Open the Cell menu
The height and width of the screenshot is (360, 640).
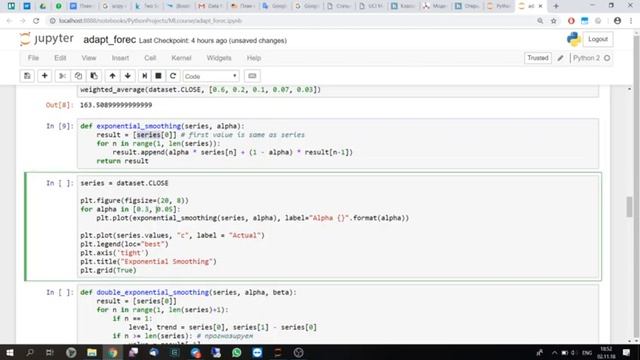[150, 58]
